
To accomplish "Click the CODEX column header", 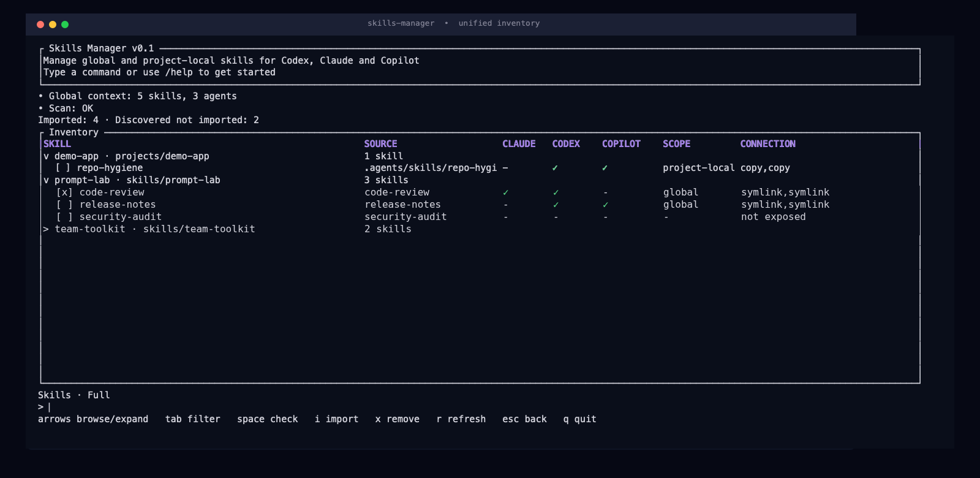I will pyautogui.click(x=566, y=144).
